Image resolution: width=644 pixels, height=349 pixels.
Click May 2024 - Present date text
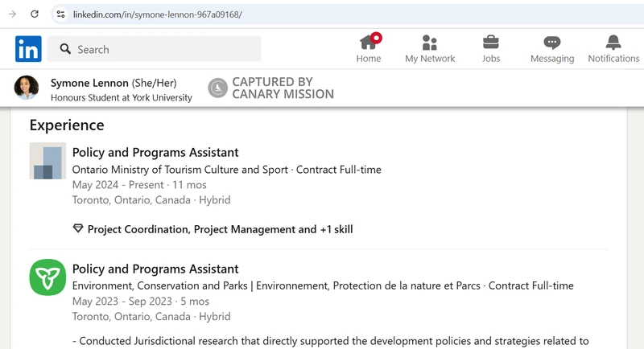click(118, 185)
